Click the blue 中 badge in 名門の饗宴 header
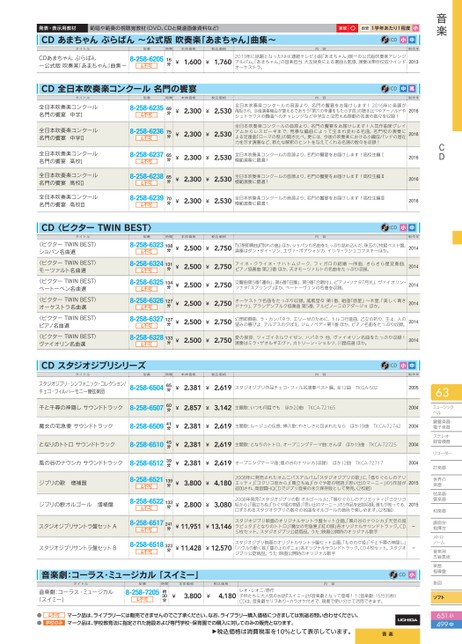 coord(404,88)
